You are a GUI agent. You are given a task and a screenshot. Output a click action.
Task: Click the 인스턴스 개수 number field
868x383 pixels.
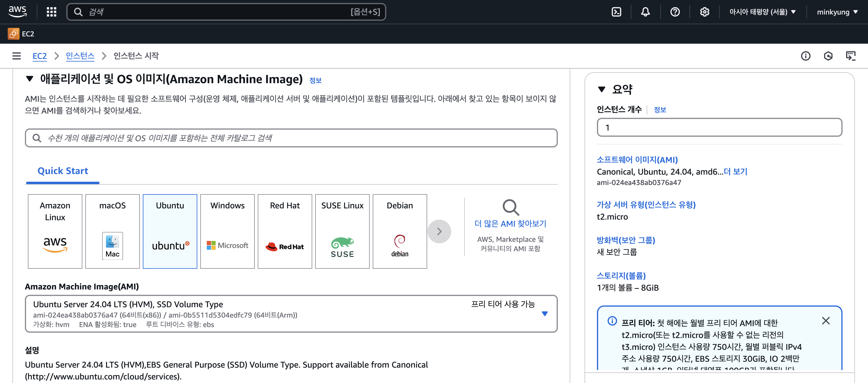pyautogui.click(x=719, y=128)
